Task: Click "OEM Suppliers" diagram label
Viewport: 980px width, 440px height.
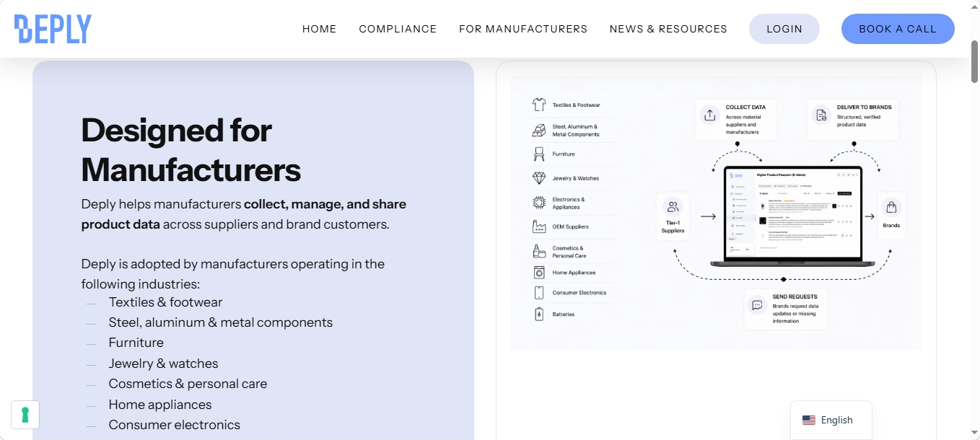Action: tap(570, 226)
